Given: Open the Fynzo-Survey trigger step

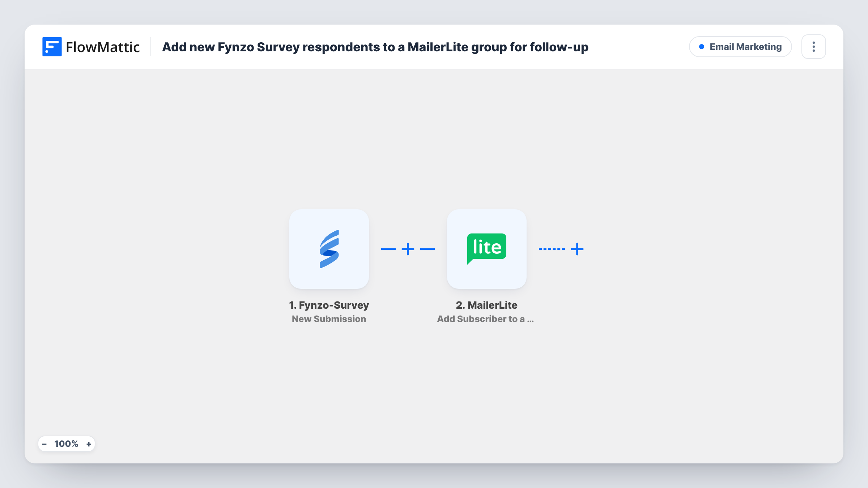Looking at the screenshot, I should 329,249.
